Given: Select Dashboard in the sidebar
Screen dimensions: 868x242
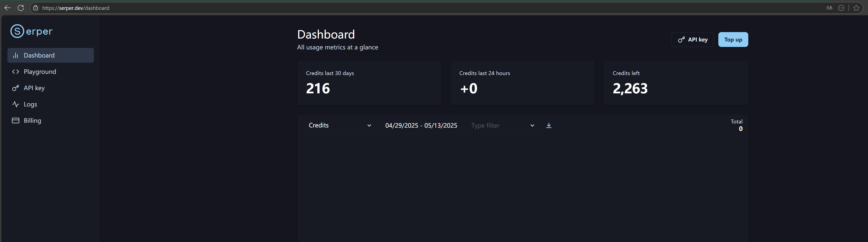Looking at the screenshot, I should coord(39,55).
